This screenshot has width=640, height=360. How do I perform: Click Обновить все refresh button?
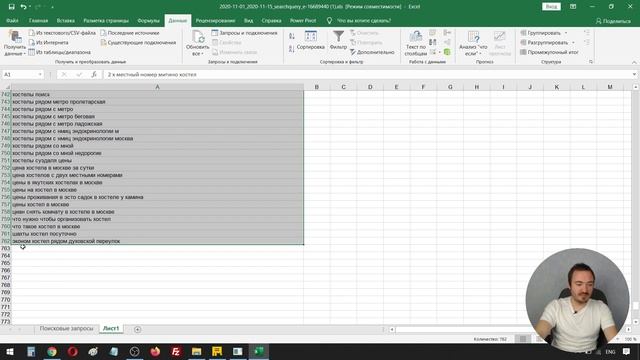point(198,43)
